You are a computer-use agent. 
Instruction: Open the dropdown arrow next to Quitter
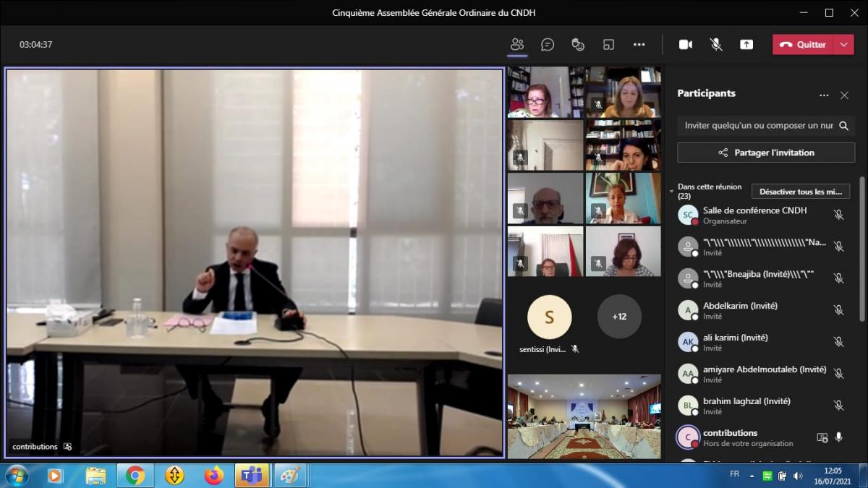pos(843,44)
